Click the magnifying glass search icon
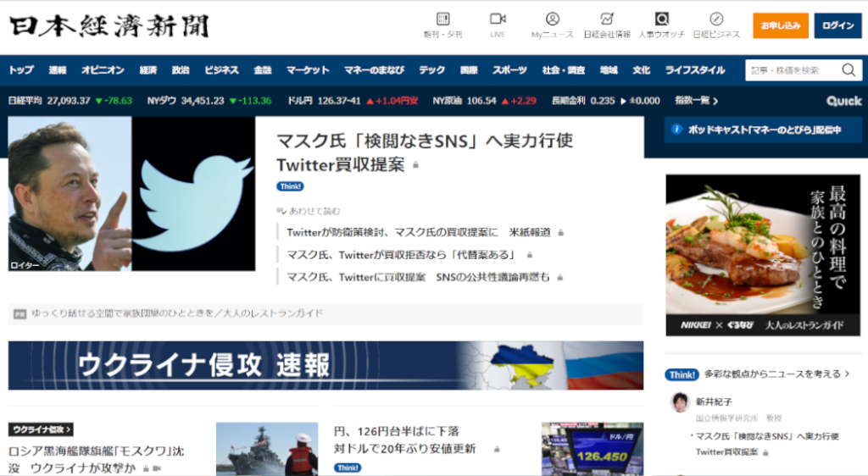This screenshot has width=868, height=476. pyautogui.click(x=849, y=70)
